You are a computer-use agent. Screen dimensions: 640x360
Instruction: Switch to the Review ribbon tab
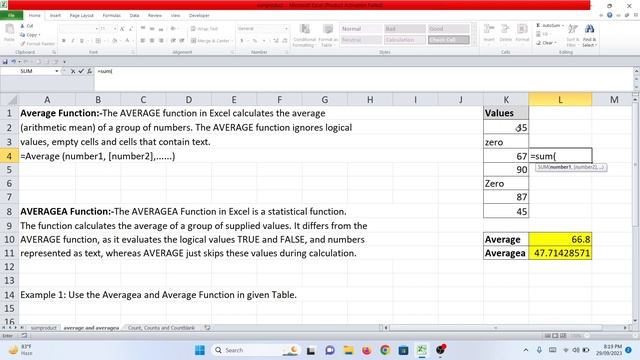[x=155, y=15]
